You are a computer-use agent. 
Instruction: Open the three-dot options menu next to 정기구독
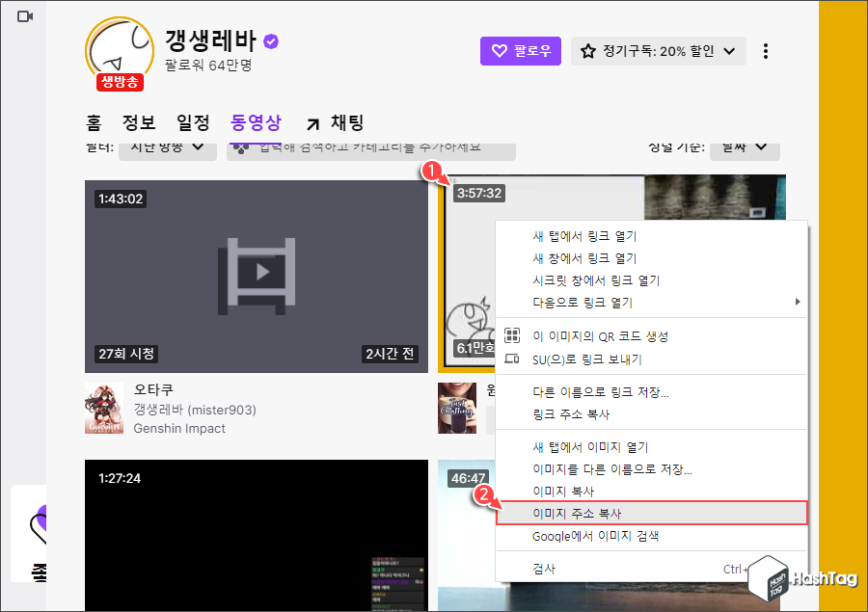point(765,50)
